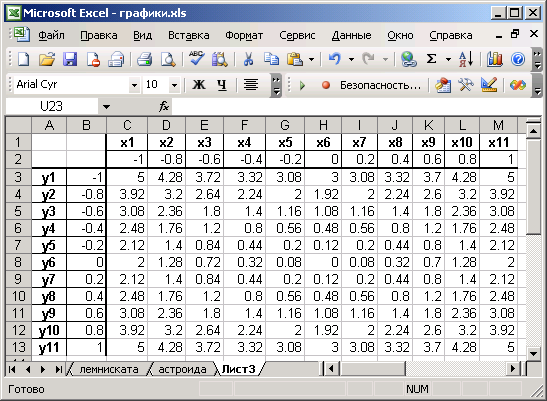Toggle center alignment button
Viewport: 547px width, 401px height.
[x=251, y=84]
